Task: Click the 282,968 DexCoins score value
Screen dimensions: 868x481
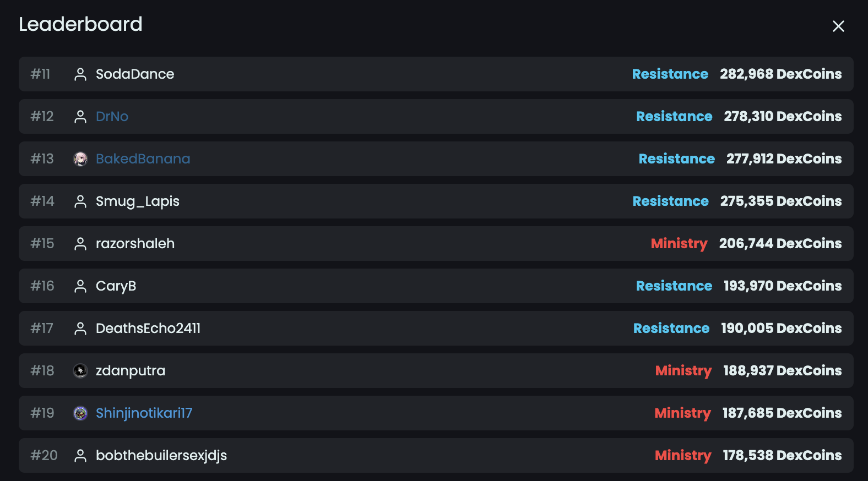Action: [780, 74]
